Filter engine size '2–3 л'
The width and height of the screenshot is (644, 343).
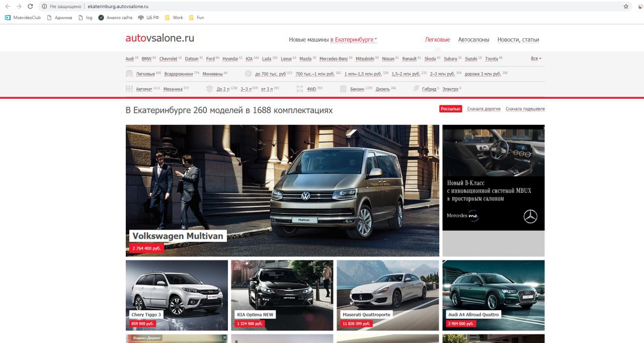click(x=246, y=89)
